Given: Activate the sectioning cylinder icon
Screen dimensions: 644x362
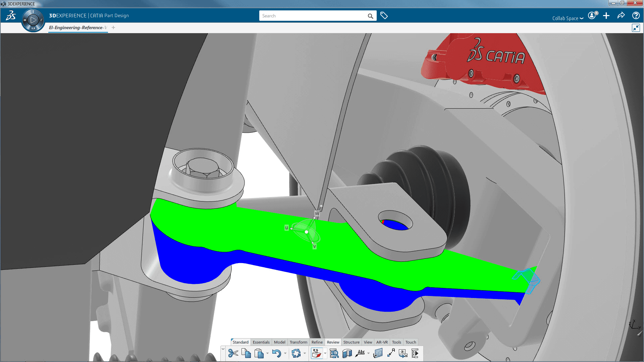Looking at the screenshot, I should pyautogui.click(x=347, y=353).
